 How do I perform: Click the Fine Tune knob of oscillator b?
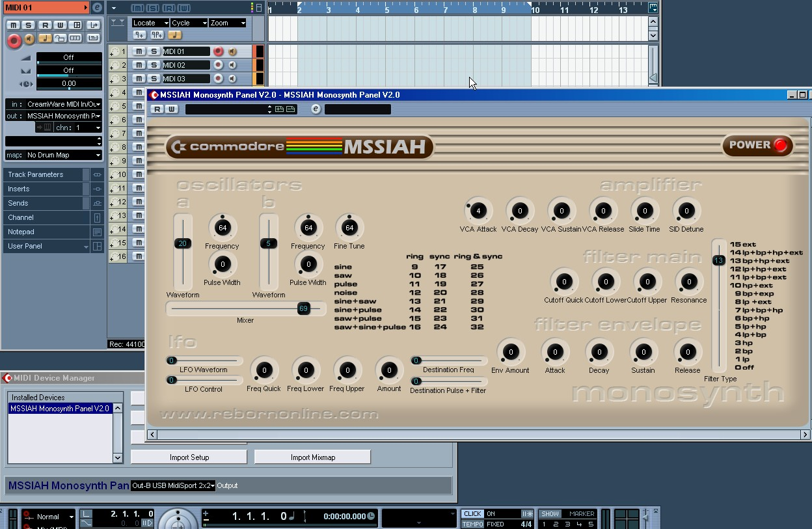pos(349,228)
